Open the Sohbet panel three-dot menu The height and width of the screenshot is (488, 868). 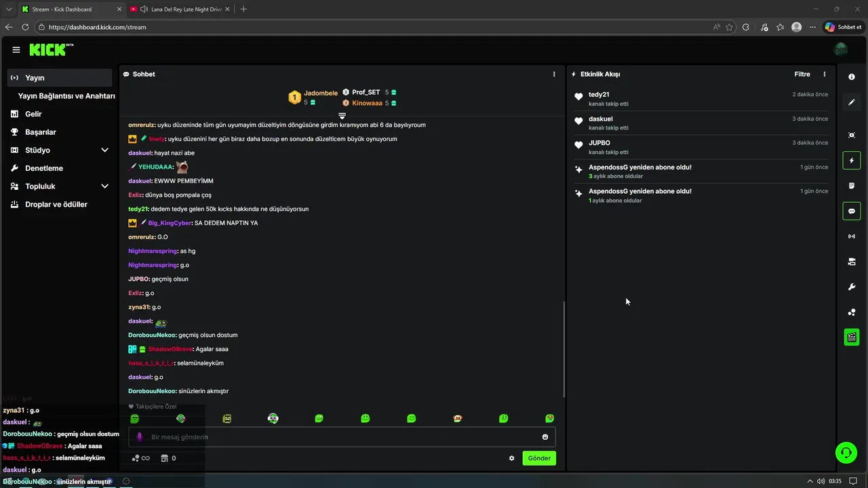[554, 74]
